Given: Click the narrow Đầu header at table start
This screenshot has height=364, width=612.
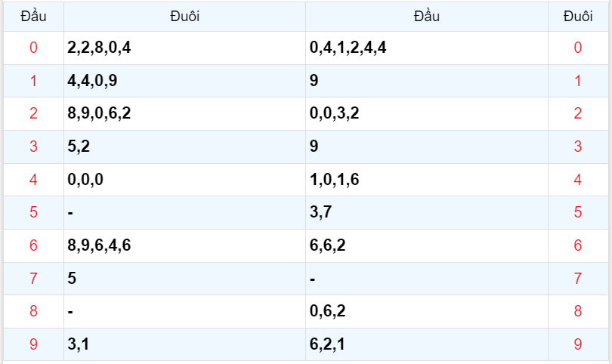Looking at the screenshot, I should pyautogui.click(x=33, y=16).
